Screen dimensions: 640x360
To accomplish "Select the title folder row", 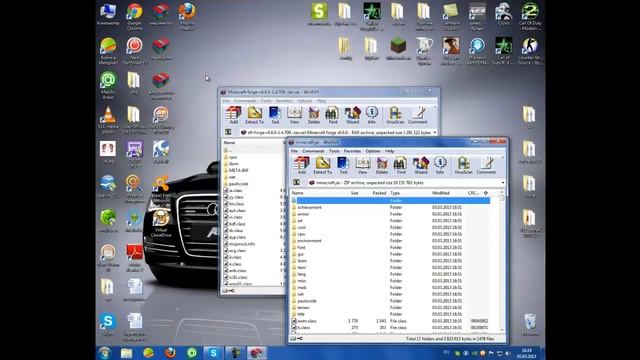I will (391, 314).
